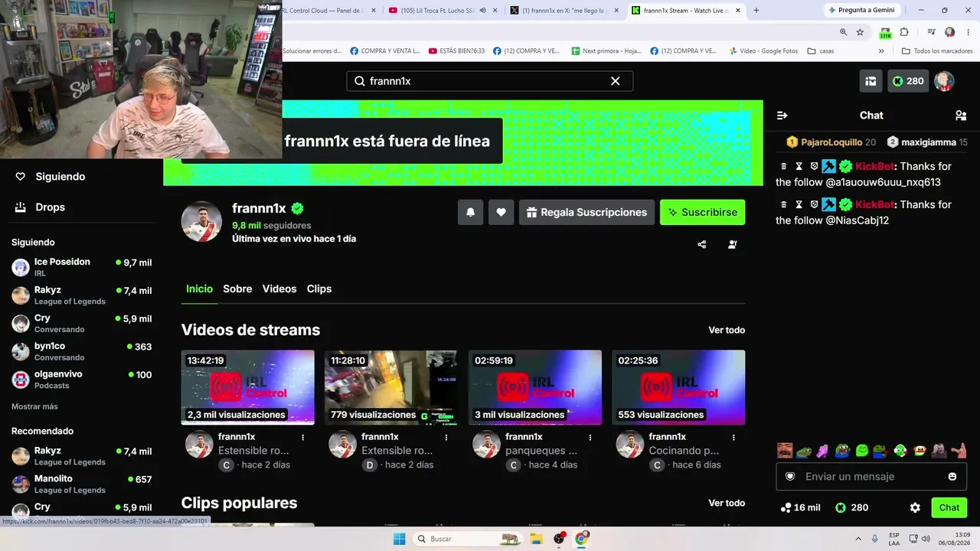Click the pink clapping hands emote

tap(823, 451)
